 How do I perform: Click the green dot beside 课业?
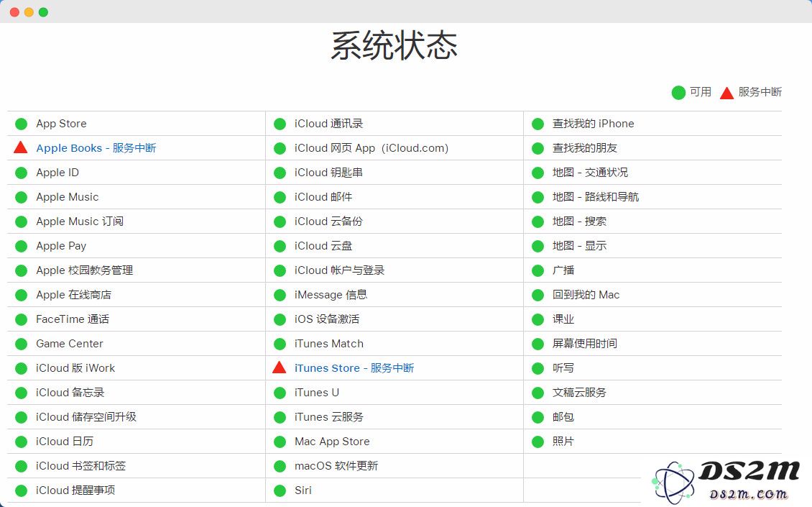coord(538,319)
